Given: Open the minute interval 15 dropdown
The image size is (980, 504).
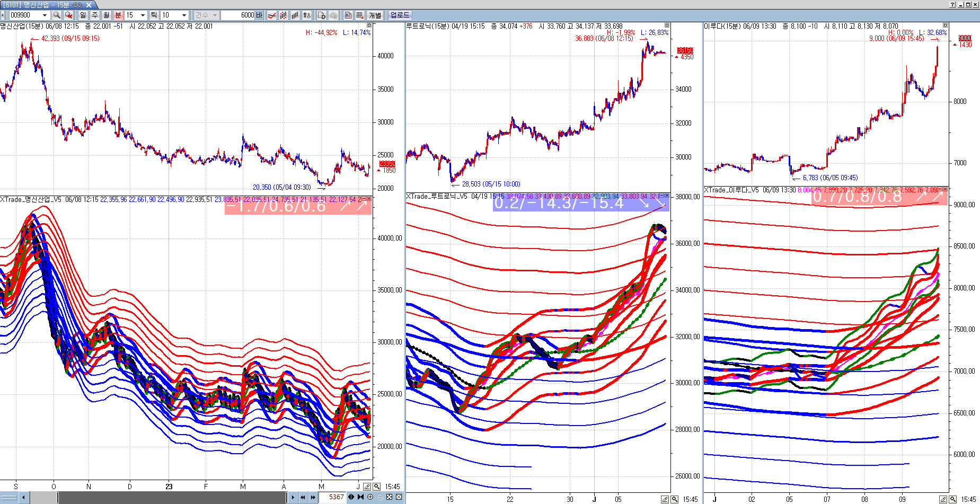Looking at the screenshot, I should point(143,15).
